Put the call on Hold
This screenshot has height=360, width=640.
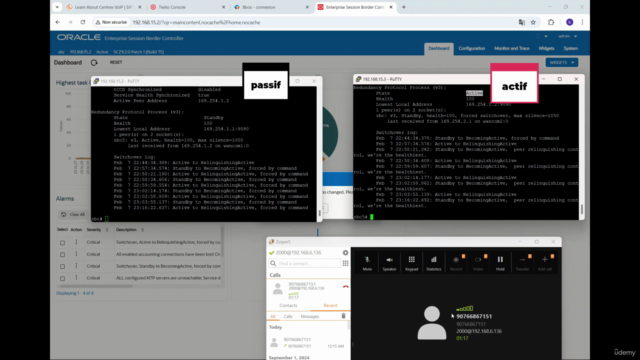(500, 263)
